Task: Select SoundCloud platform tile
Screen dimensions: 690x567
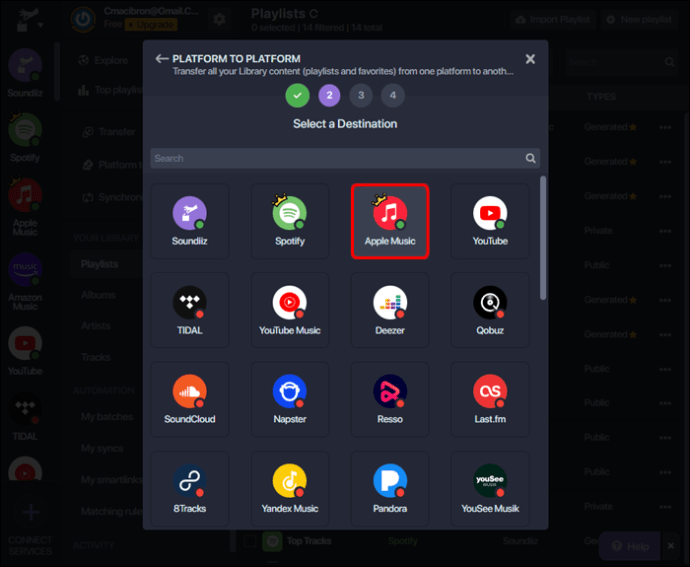Action: (190, 399)
